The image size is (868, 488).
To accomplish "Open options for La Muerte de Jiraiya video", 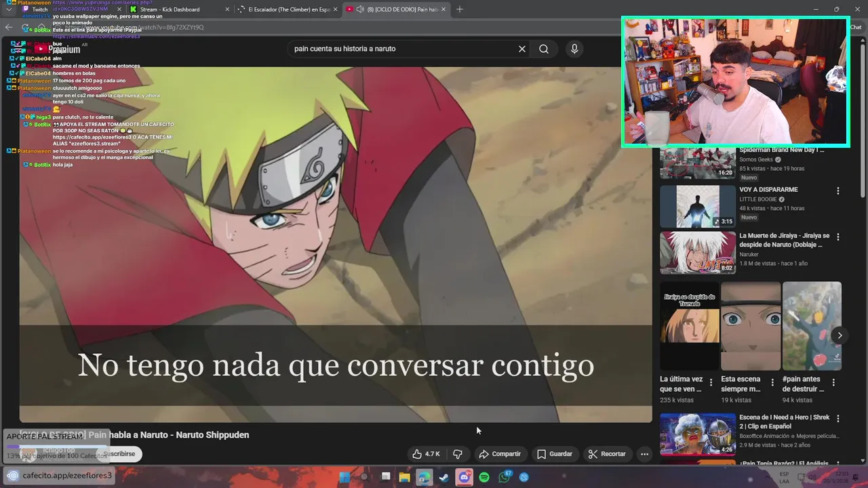I will pos(838,237).
